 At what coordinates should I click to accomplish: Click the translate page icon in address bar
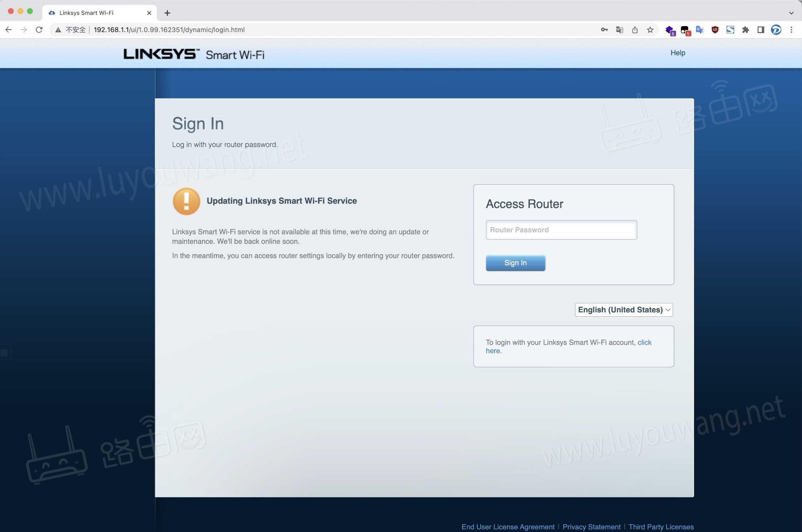point(620,30)
